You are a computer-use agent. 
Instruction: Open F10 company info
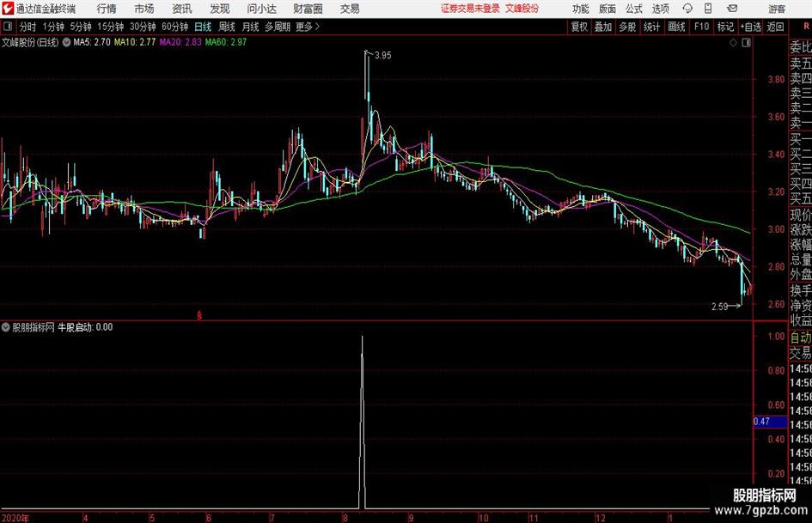pyautogui.click(x=702, y=27)
